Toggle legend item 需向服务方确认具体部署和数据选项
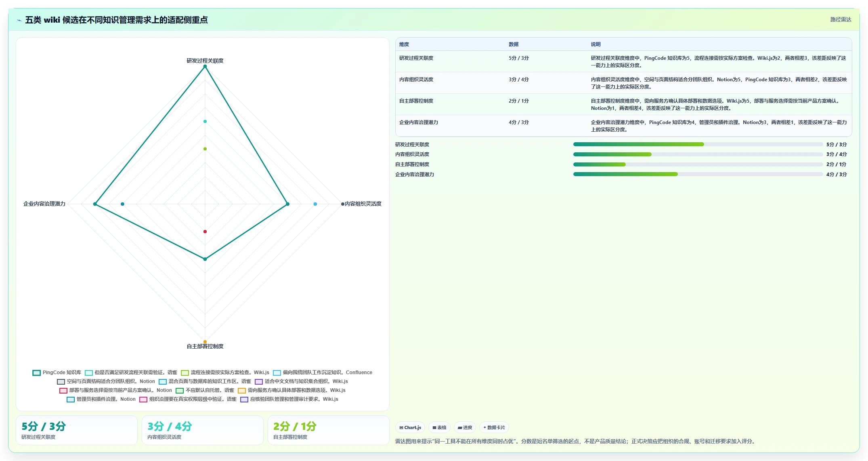The height and width of the screenshot is (461, 868). coord(292,390)
